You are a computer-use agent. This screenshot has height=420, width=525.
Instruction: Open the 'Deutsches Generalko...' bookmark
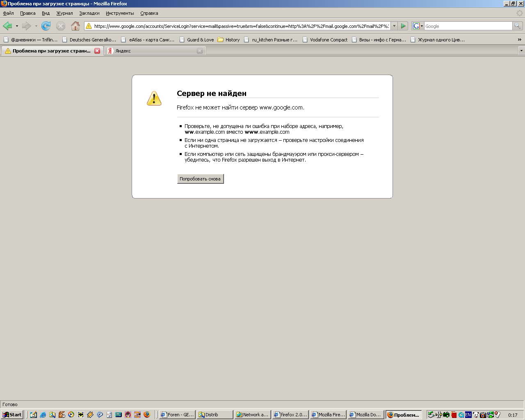(89, 40)
